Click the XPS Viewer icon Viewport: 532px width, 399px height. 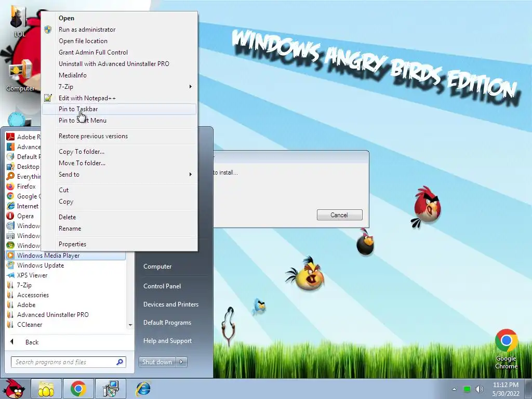pyautogui.click(x=10, y=275)
